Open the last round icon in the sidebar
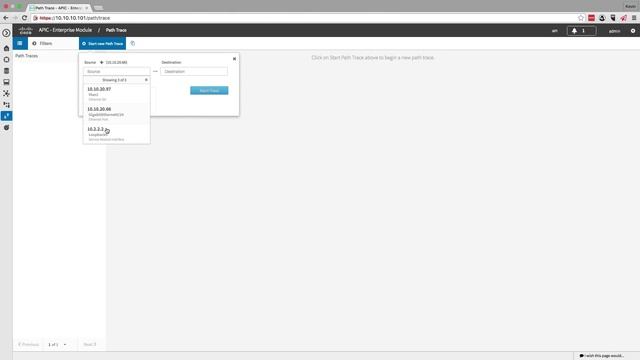This screenshot has height=360, width=640. (6, 128)
